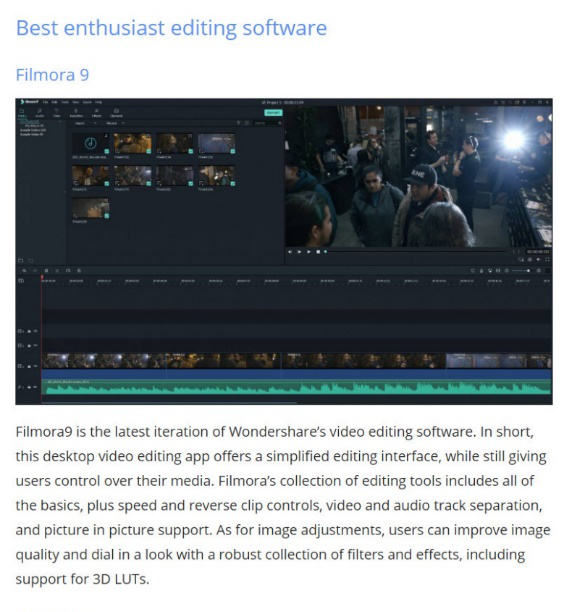This screenshot has width=564, height=612.
Task: Enter fullscreen preview via corner icon
Action: point(547,260)
